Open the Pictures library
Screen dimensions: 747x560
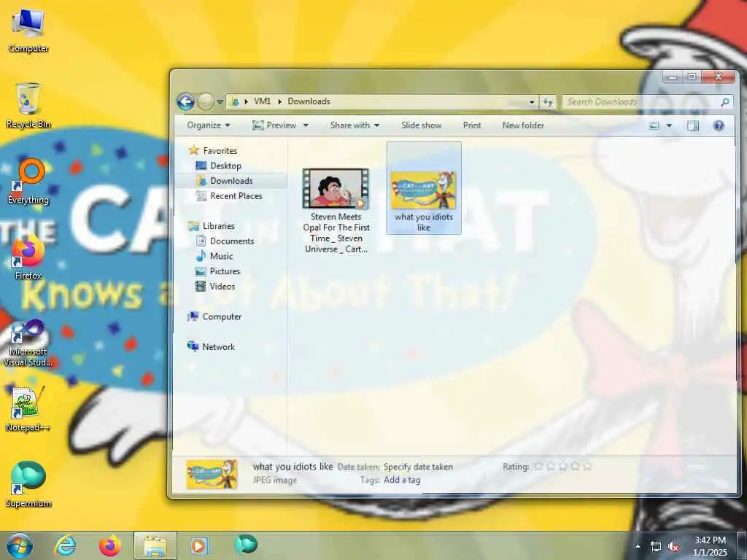[x=218, y=271]
